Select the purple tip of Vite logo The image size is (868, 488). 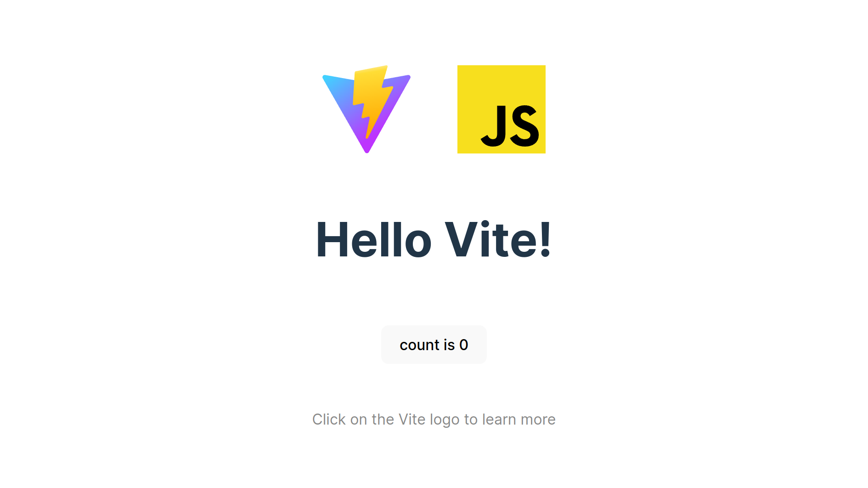coord(366,146)
